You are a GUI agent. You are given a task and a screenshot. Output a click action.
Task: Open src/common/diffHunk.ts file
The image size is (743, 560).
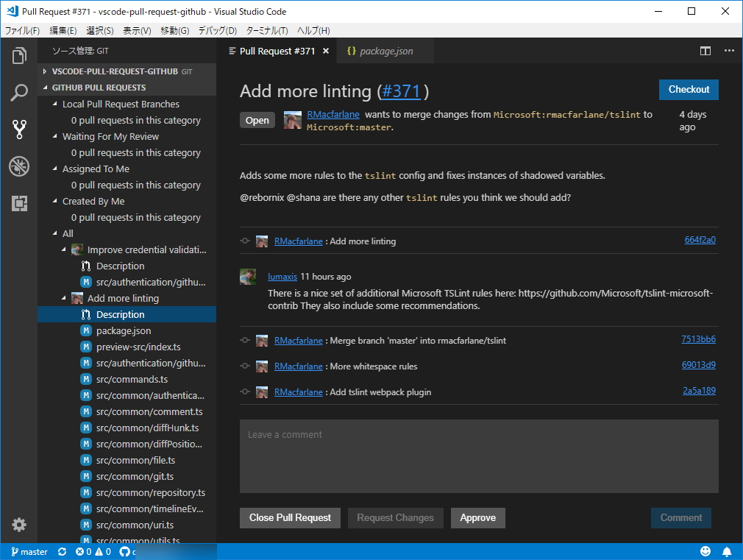tap(147, 428)
